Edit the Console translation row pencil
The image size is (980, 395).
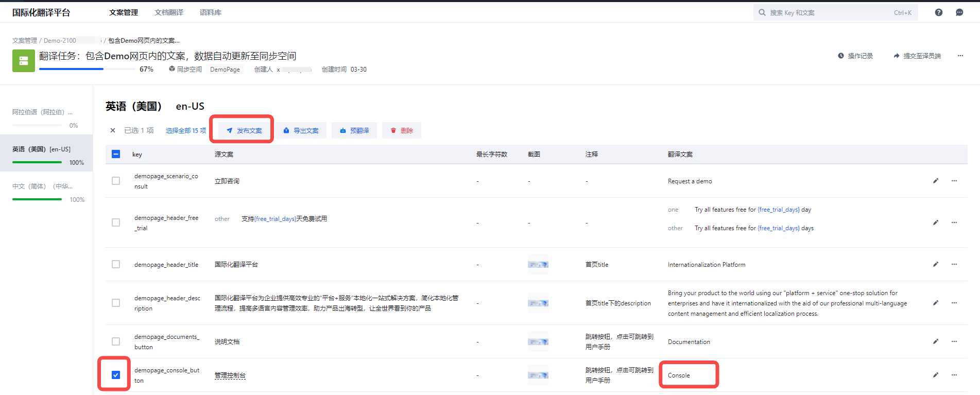coord(936,375)
